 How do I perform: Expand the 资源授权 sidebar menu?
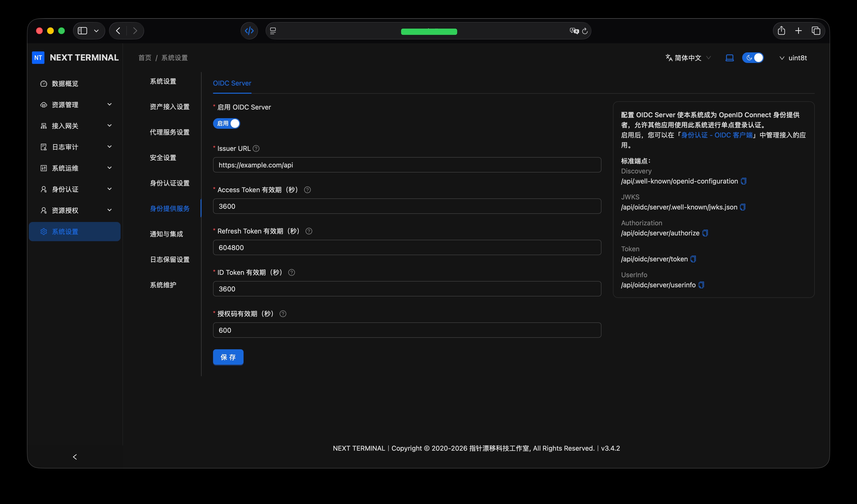pos(75,210)
